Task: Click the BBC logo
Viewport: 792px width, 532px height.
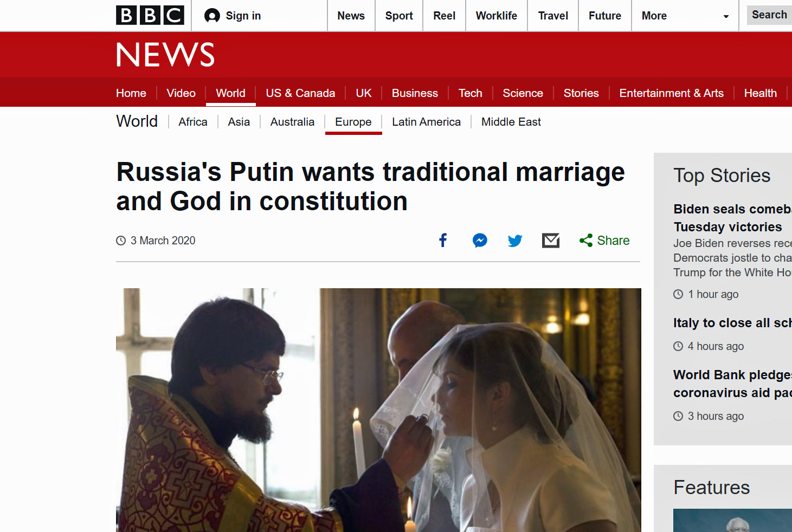Action: (150, 15)
